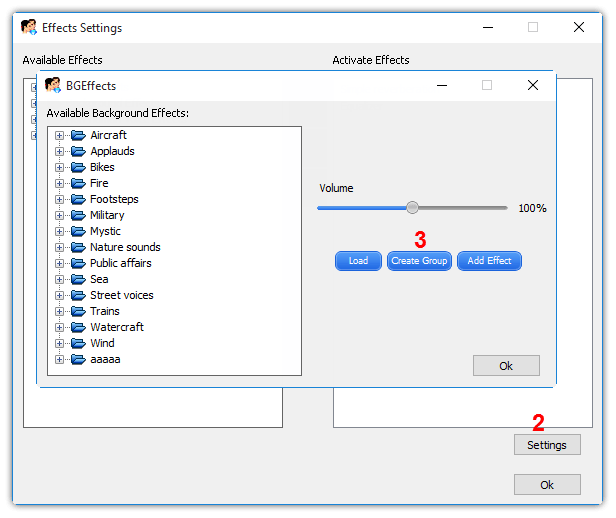Expand the aaaaa tree node
Image resolution: width=616 pixels, height=518 pixels.
point(59,359)
